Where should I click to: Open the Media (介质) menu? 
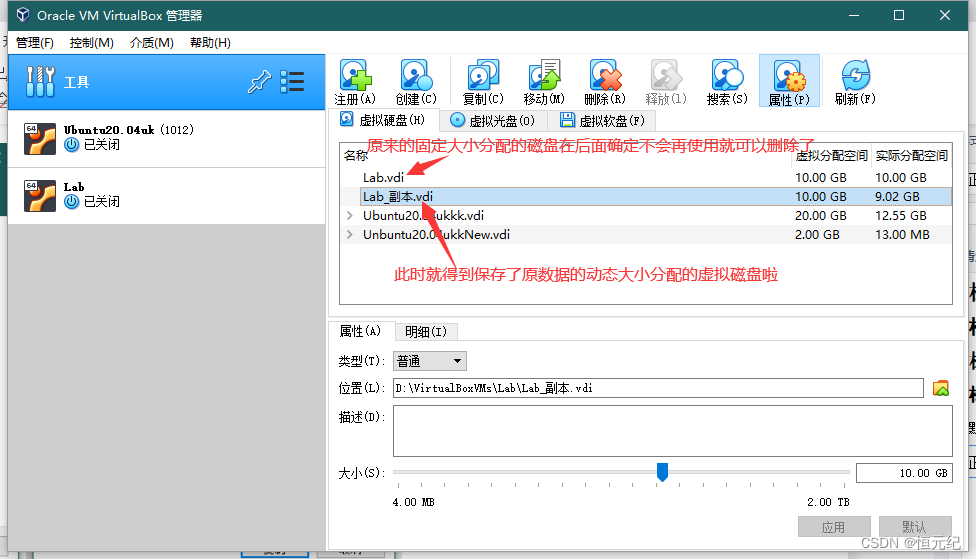(152, 42)
